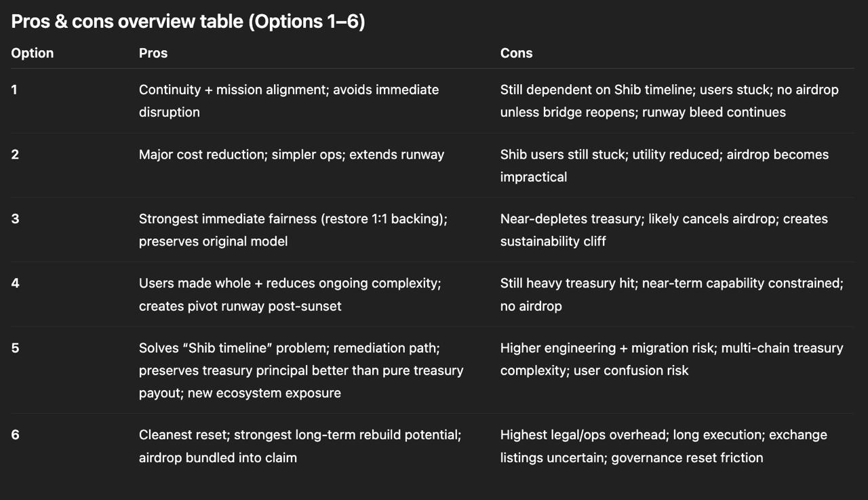868x500 pixels.
Task: Click the "Major cost reduction" pros cell
Action: 292,155
